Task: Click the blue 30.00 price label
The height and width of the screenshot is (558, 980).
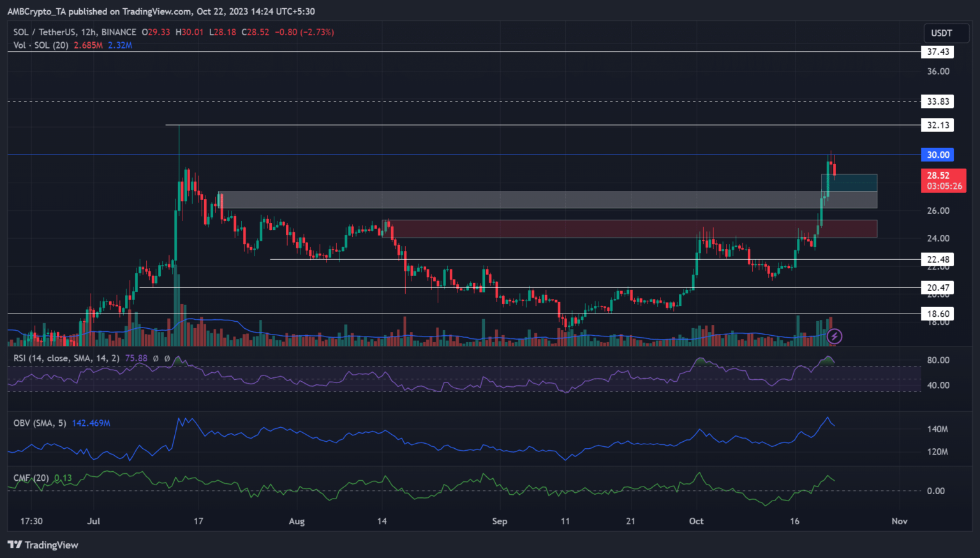Action: tap(937, 155)
